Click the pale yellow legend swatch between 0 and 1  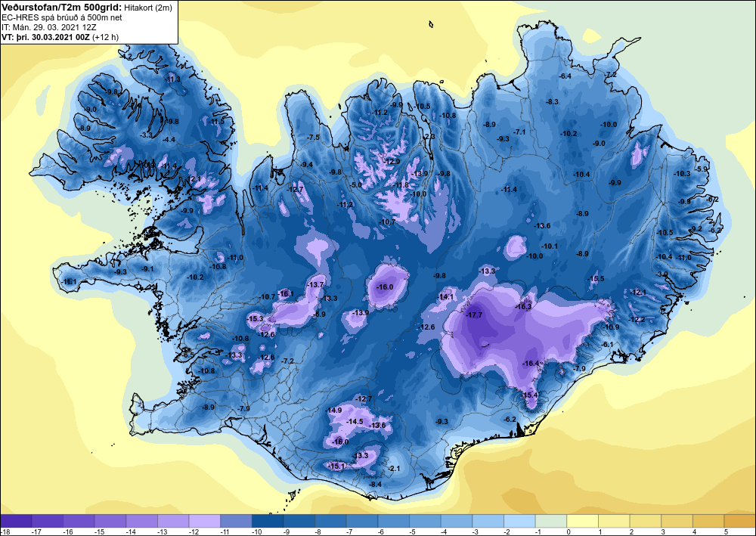tap(582, 521)
